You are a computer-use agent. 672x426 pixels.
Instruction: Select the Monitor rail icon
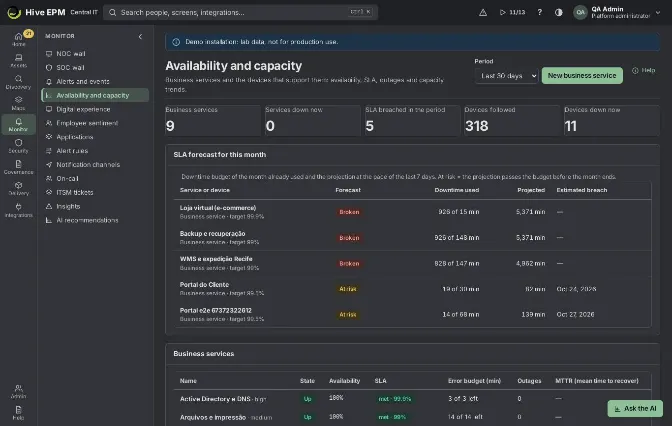18,125
